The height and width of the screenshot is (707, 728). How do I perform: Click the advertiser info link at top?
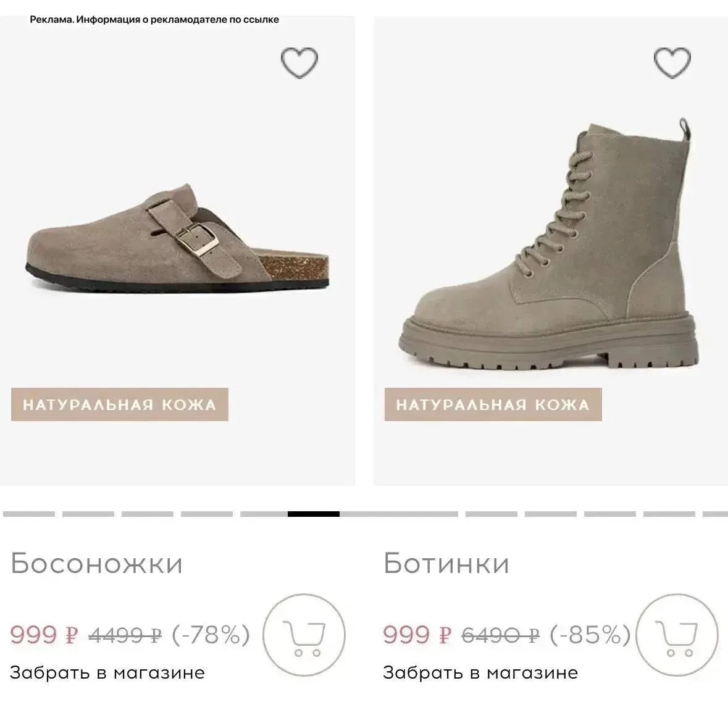154,20
